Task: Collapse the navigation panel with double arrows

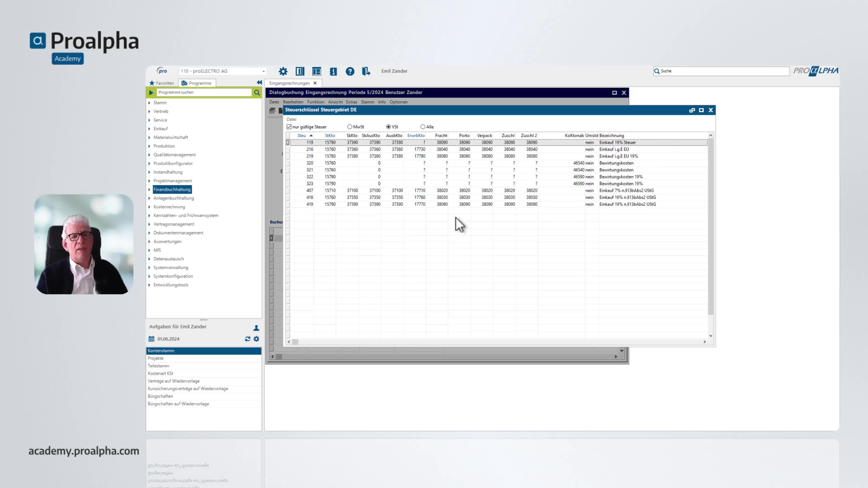Action: point(259,82)
